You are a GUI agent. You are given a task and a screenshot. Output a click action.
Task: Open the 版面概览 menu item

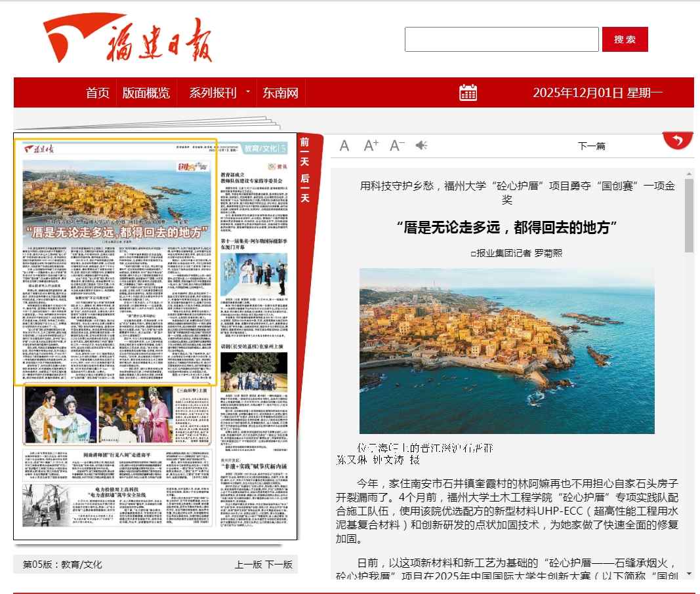click(x=146, y=92)
